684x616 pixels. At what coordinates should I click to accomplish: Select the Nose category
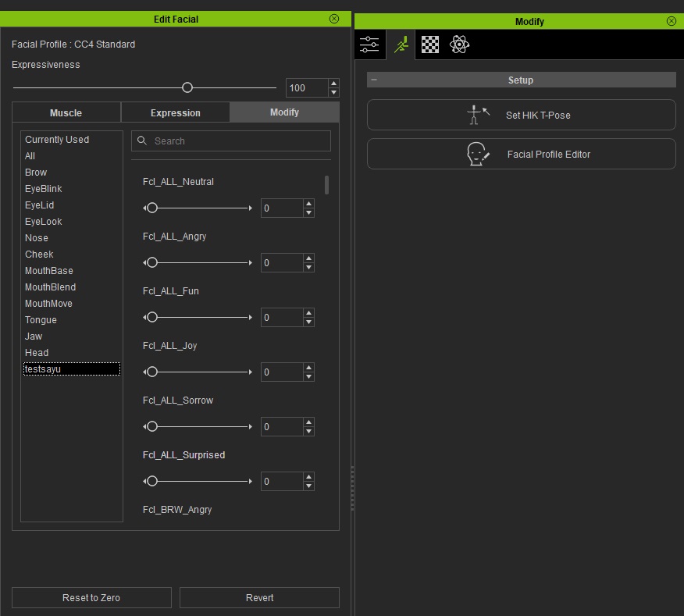36,238
